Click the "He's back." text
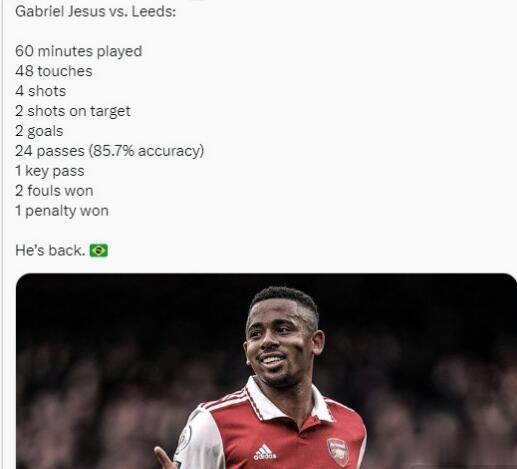This screenshot has height=469, width=517. coord(50,250)
